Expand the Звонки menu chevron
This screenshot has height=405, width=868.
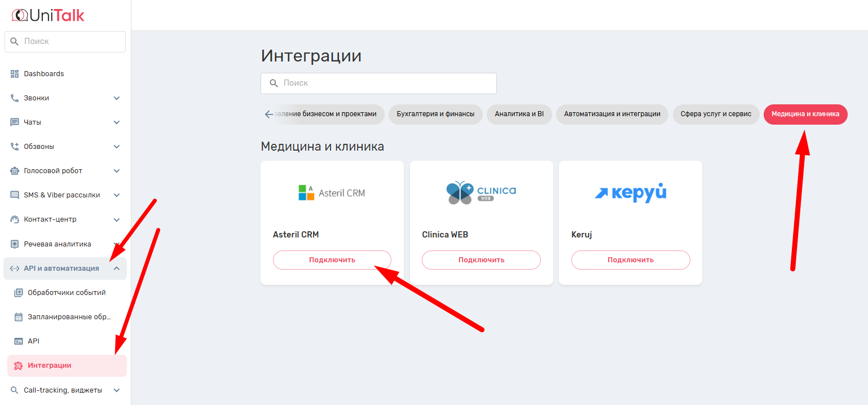[117, 98]
